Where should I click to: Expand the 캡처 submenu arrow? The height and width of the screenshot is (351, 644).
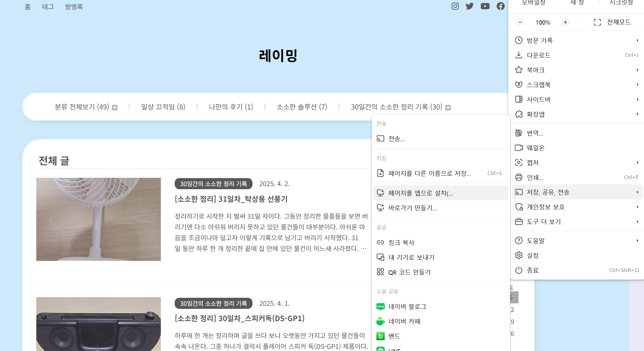[638, 162]
